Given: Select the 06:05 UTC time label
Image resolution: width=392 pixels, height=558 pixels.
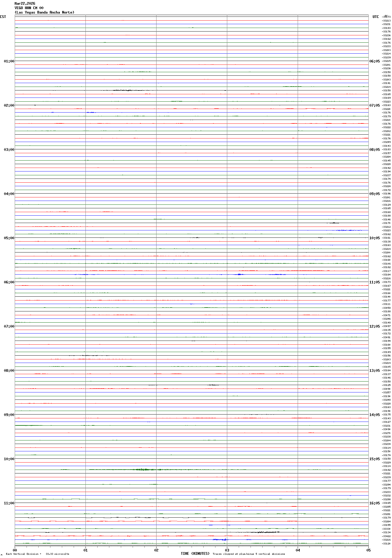Looking at the screenshot, I should point(374,61).
